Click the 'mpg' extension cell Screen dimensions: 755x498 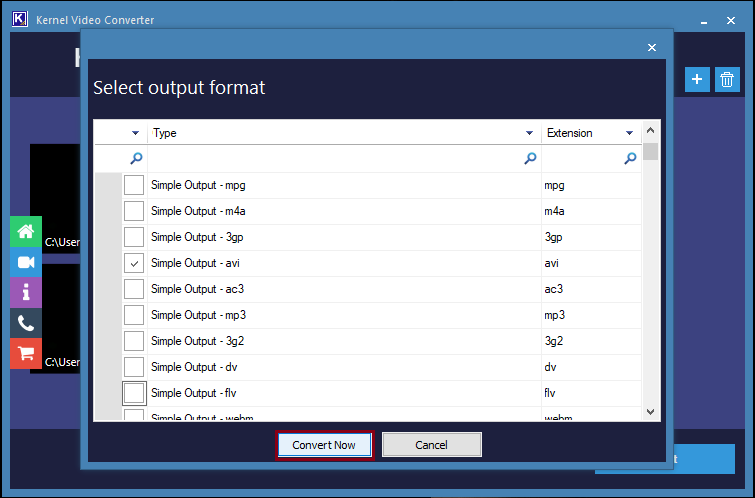591,185
